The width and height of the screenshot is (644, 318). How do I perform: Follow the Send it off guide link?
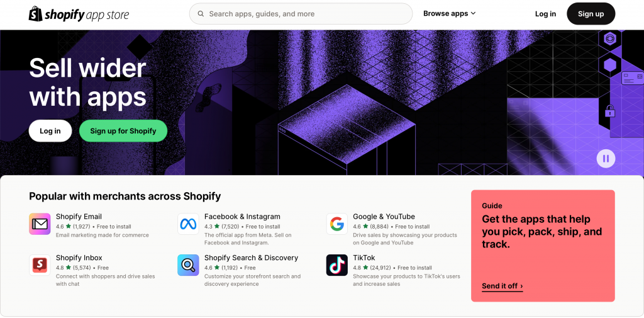point(502,286)
